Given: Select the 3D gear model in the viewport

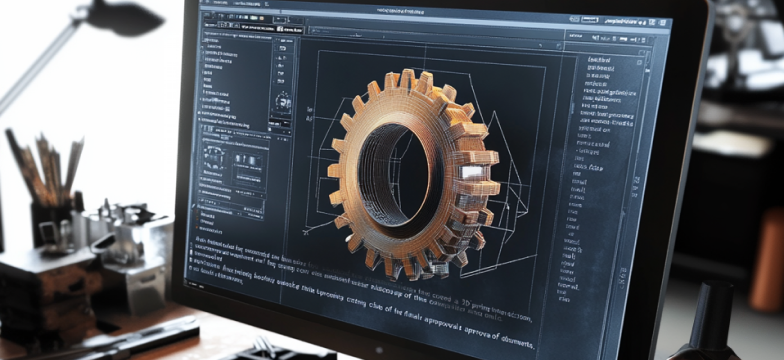Looking at the screenshot, I should pyautogui.click(x=414, y=174).
